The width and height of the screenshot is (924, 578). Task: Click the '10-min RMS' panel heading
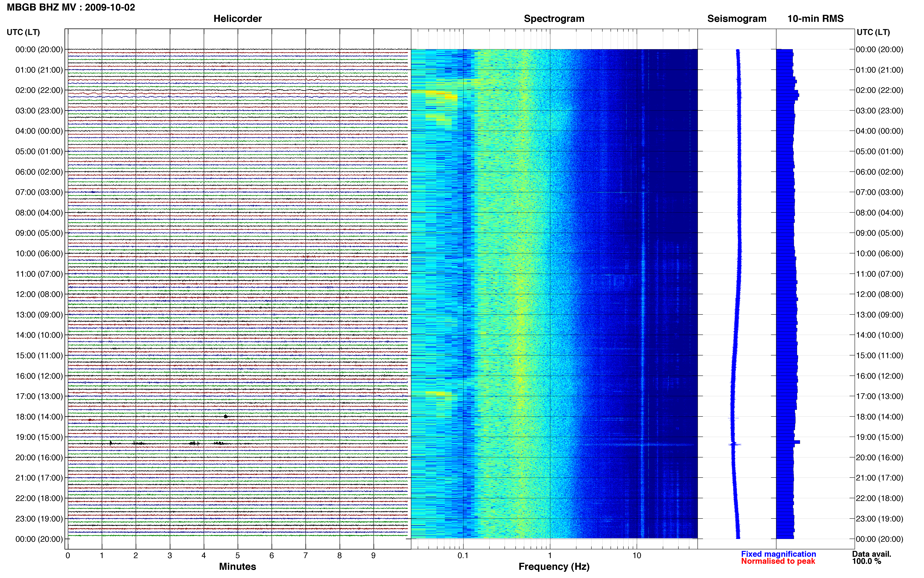point(815,19)
